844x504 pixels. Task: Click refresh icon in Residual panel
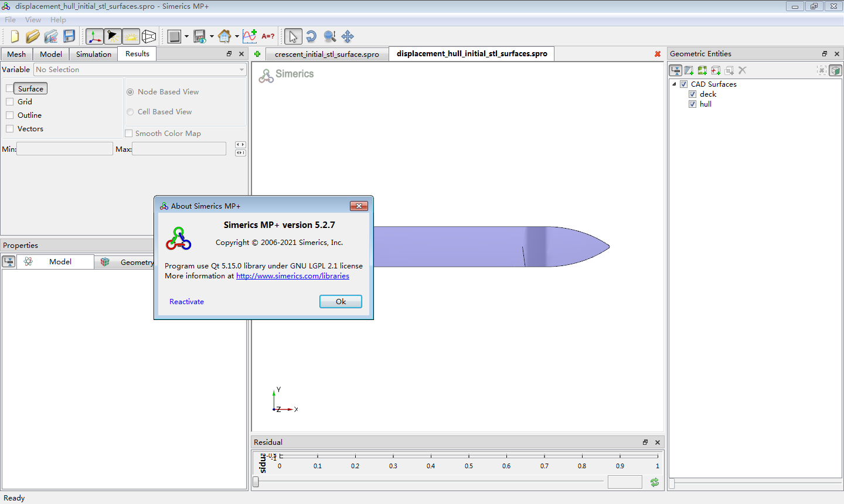point(655,482)
